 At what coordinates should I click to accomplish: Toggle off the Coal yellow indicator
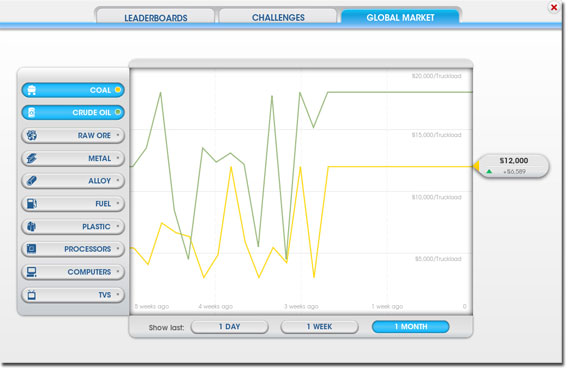coord(118,89)
